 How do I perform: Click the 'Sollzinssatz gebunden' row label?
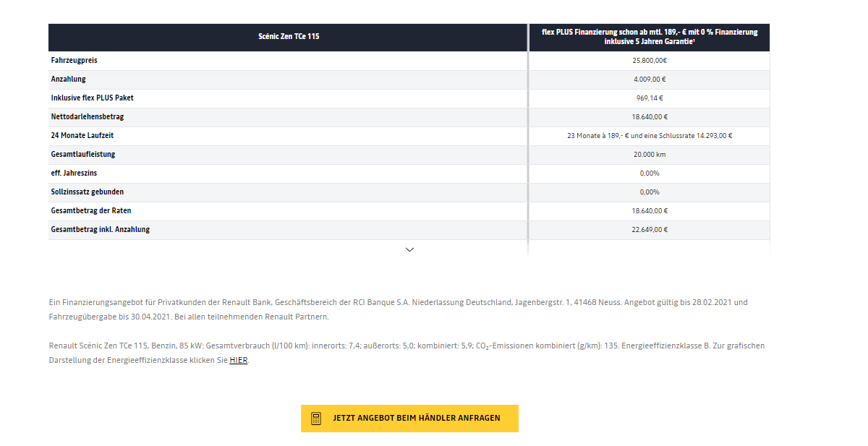(88, 192)
